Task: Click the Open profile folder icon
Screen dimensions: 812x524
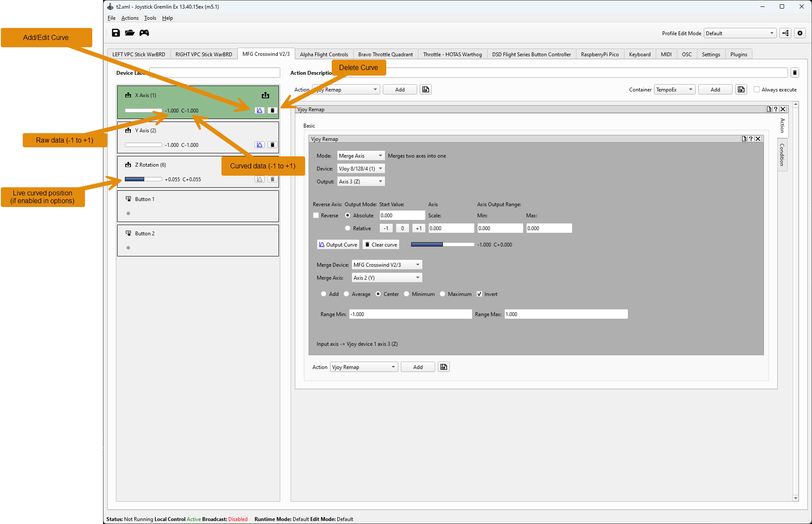Action: (x=130, y=33)
